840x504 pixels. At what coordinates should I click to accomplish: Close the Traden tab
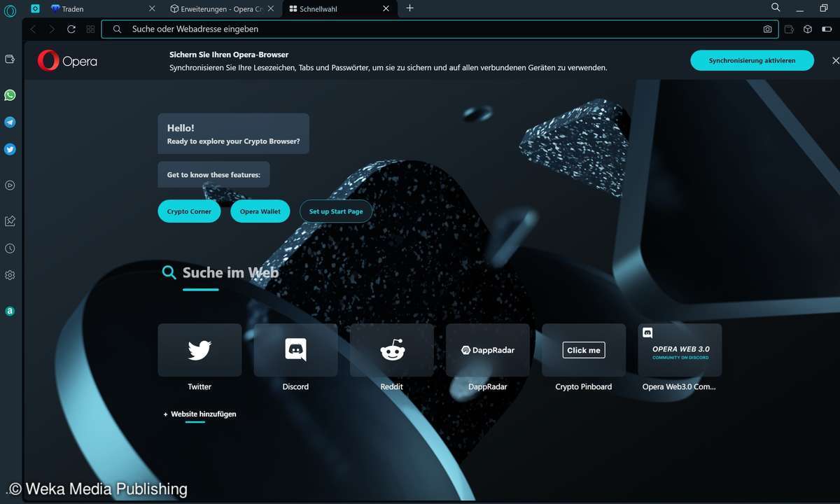(x=153, y=8)
